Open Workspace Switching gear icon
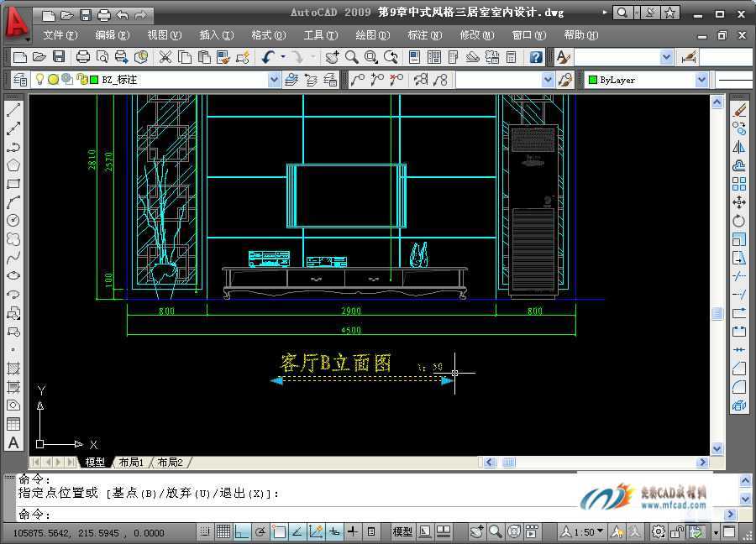 [x=658, y=531]
